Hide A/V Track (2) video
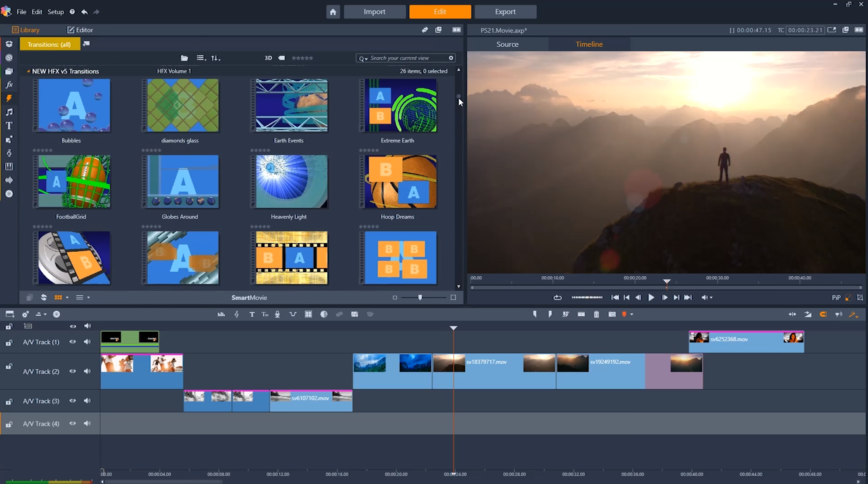Viewport: 868px width, 484px height. click(73, 372)
